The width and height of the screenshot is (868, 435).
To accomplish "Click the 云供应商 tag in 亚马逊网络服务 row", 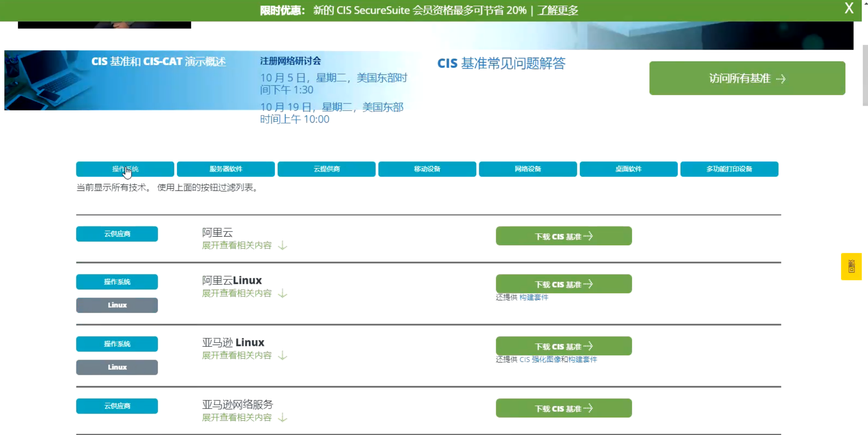I will (x=117, y=406).
